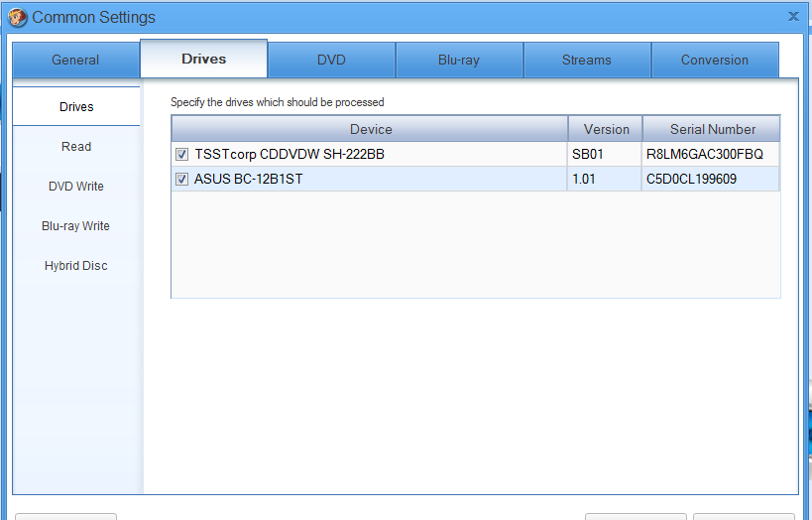Select the ASUS BC-12B1ST device name
The image size is (812, 520).
249,180
